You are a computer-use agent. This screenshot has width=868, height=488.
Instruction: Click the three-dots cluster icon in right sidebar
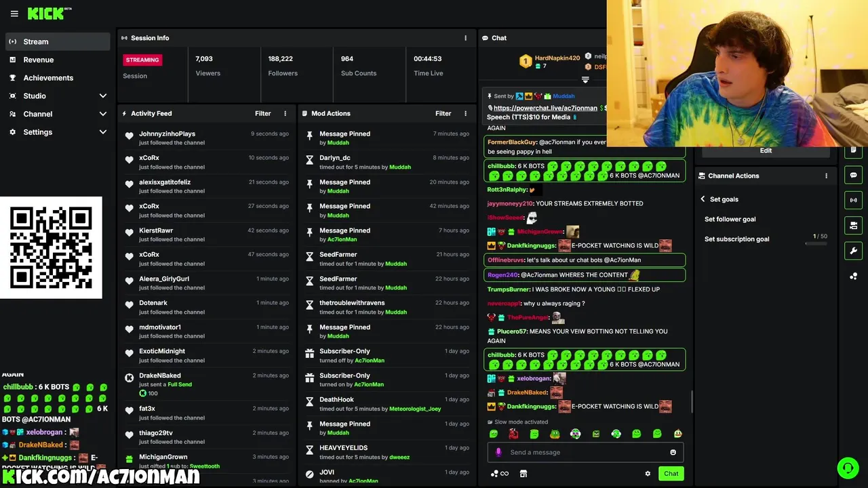click(853, 276)
